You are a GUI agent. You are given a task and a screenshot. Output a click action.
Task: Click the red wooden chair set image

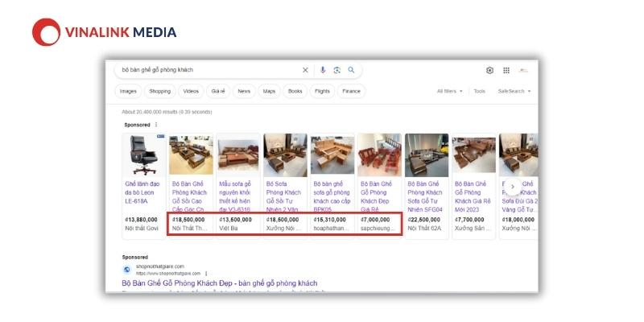pyautogui.click(x=379, y=155)
